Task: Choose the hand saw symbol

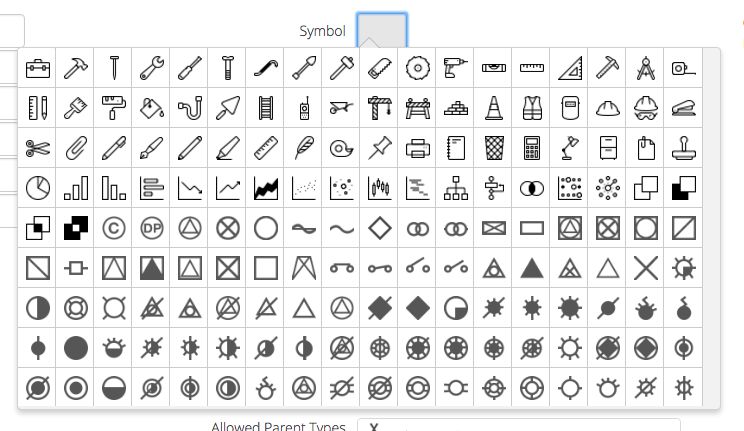Action: (380, 68)
